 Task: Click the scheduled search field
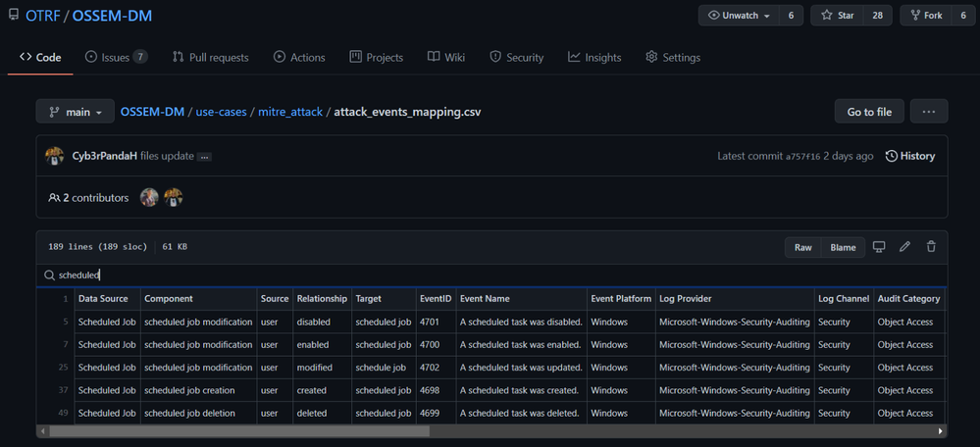(x=491, y=275)
